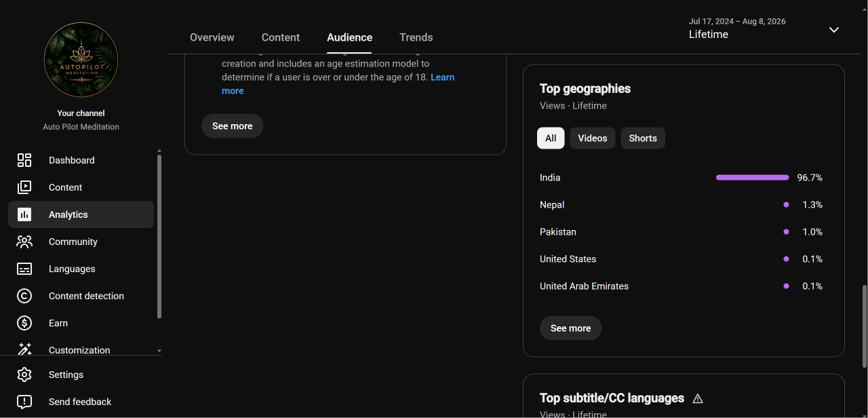Click the Community people icon
This screenshot has height=418, width=868.
coord(24,242)
